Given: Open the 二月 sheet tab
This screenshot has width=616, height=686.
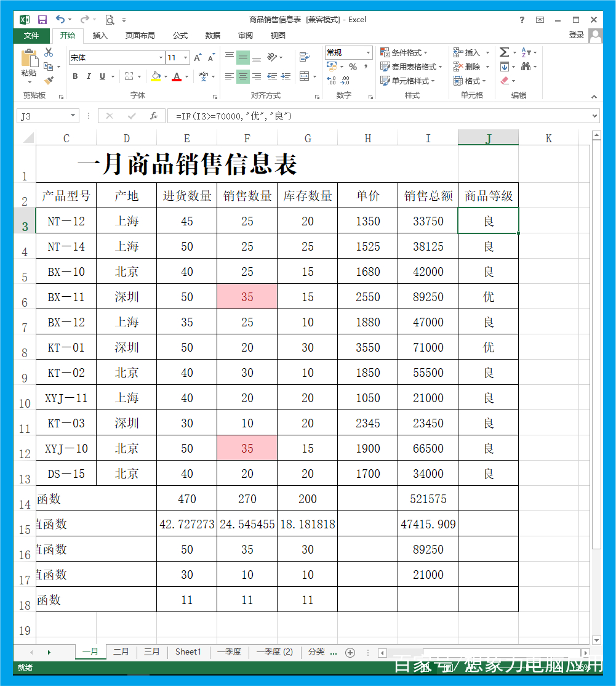Looking at the screenshot, I should [121, 652].
